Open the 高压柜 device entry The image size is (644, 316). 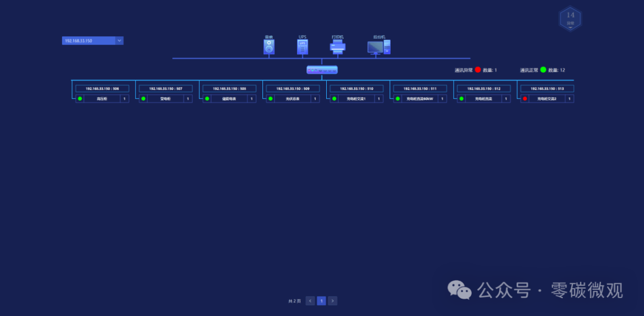pyautogui.click(x=103, y=98)
